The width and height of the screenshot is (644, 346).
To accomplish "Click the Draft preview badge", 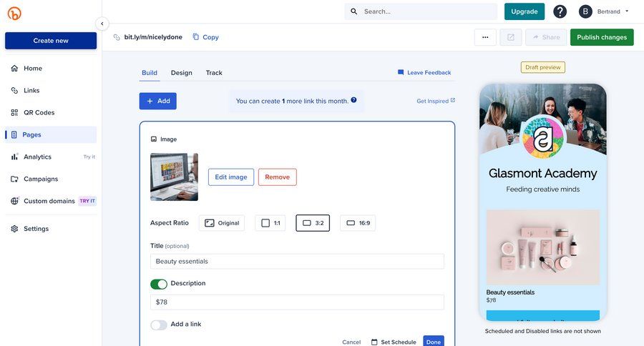I will pos(542,67).
